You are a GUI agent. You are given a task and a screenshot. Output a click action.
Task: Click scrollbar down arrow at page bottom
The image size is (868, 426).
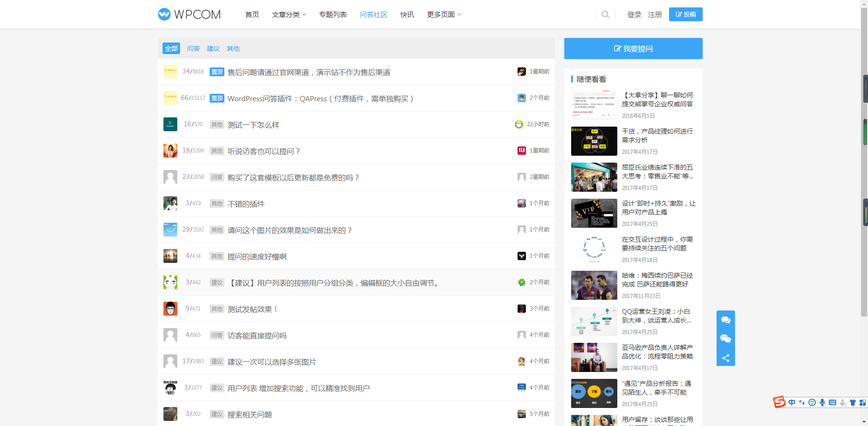pos(864,422)
